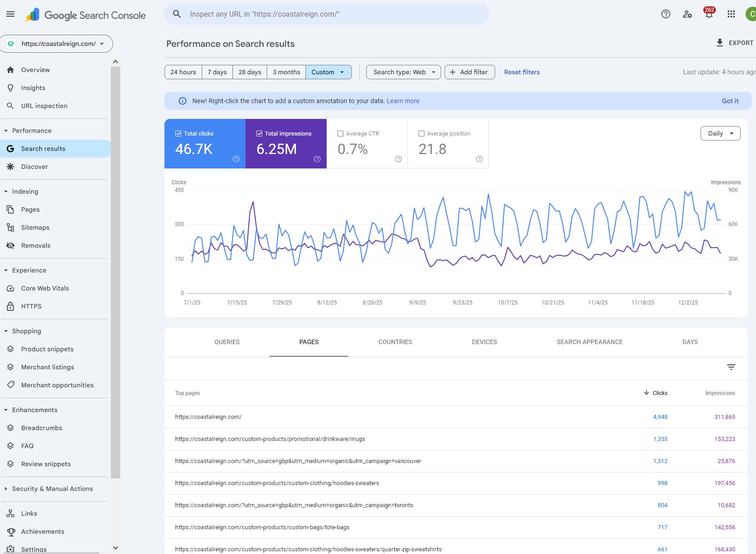Click the sidebar vertical scrollbar
The width and height of the screenshot is (756, 554).
coord(116,270)
